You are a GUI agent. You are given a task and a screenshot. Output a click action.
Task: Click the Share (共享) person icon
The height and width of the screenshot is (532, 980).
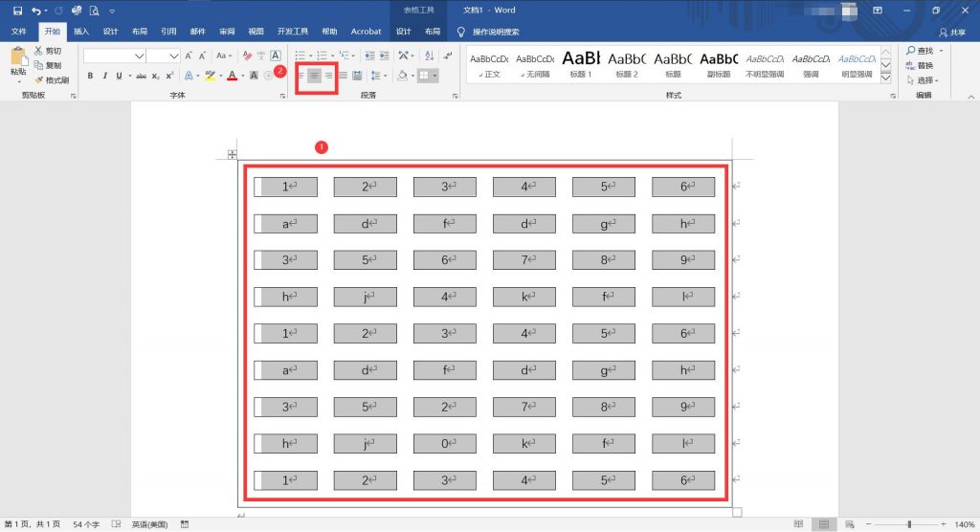pos(952,32)
